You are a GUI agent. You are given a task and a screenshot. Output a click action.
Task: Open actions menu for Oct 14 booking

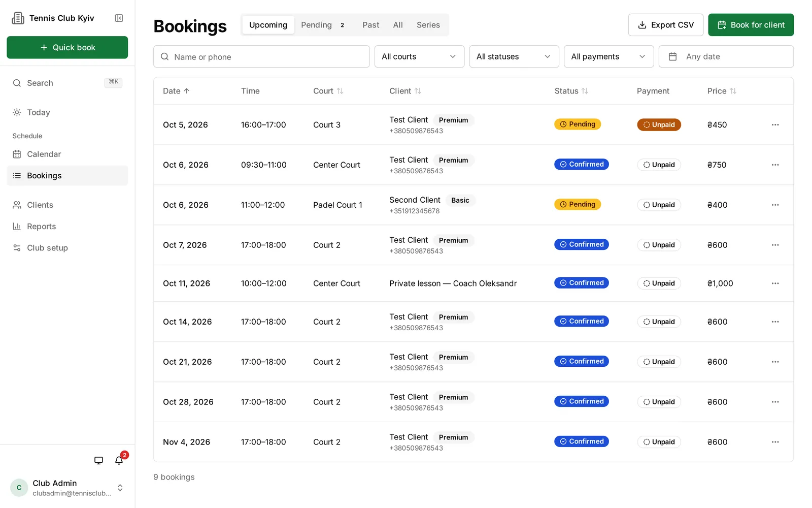775,322
